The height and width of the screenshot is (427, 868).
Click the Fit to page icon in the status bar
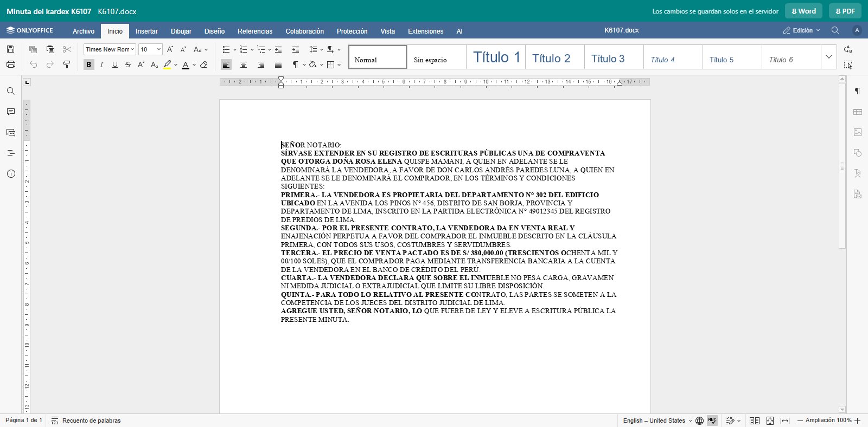[x=770, y=420]
